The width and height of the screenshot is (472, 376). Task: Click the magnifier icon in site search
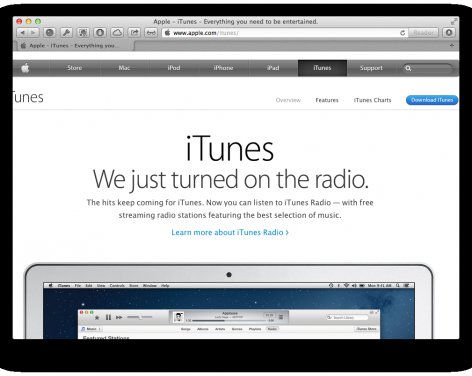pos(408,68)
